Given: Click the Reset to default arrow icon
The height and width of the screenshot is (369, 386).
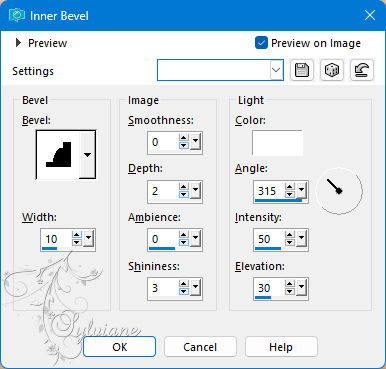Looking at the screenshot, I should (362, 70).
